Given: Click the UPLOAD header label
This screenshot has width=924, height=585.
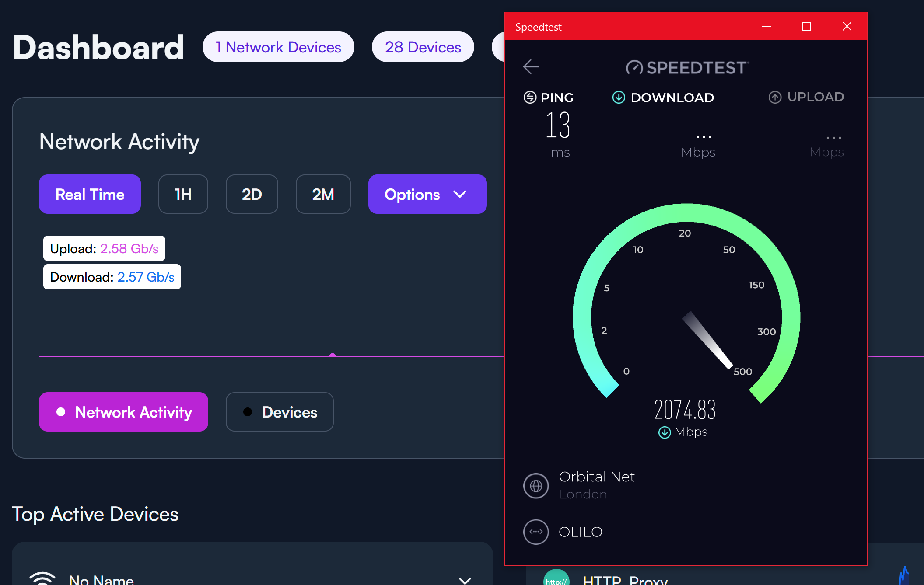Looking at the screenshot, I should coord(815,97).
